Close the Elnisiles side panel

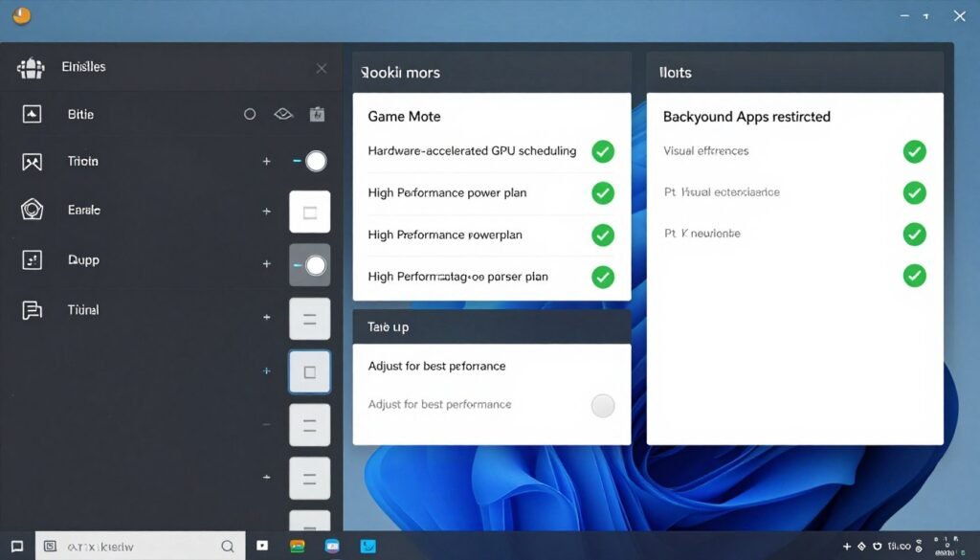click(x=322, y=68)
